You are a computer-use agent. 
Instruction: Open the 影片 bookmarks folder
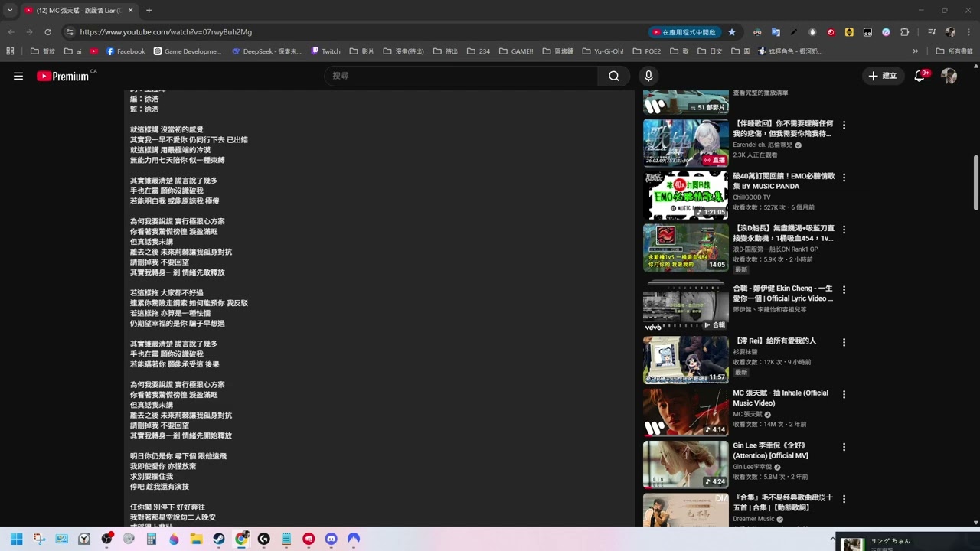point(361,51)
